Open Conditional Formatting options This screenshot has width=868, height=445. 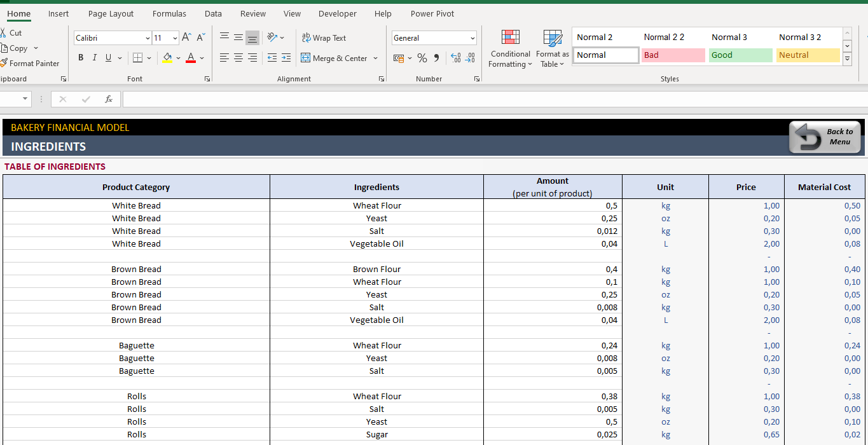(510, 48)
